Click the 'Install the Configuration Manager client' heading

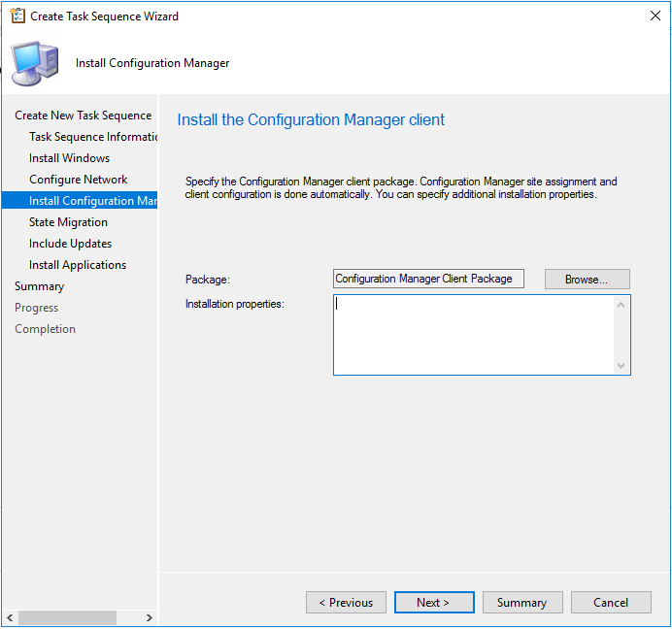click(311, 120)
